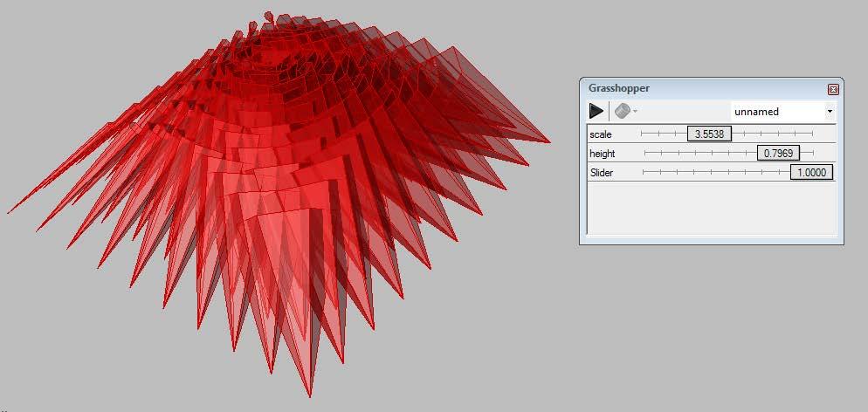
Task: Click the Grasshopper panel title bar
Action: tap(711, 88)
